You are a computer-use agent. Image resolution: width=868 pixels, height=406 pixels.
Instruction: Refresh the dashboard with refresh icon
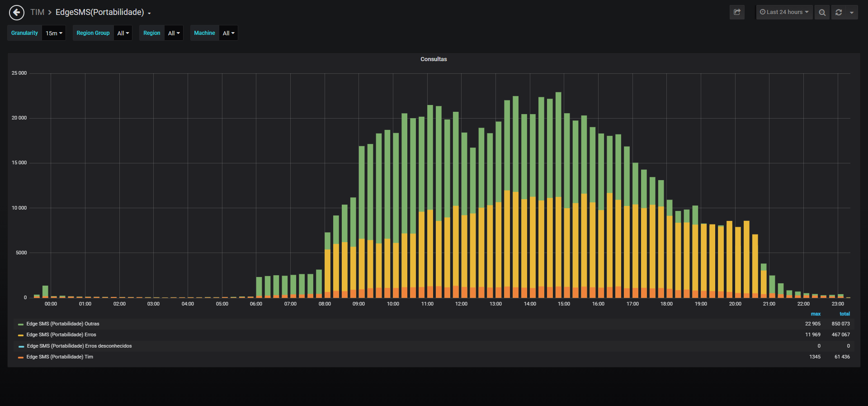point(839,12)
